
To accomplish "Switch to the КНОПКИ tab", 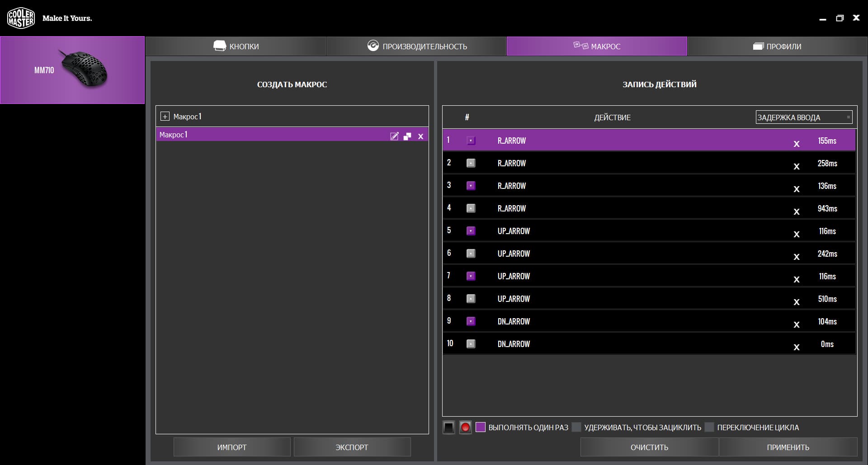I will 236,46.
